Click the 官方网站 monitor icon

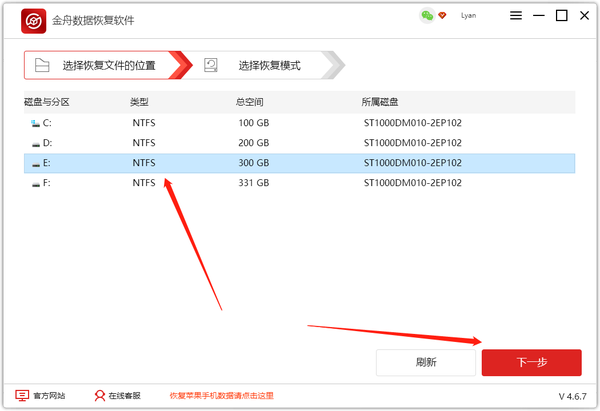22,396
